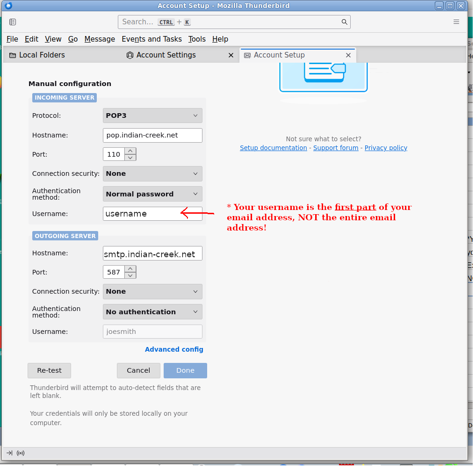Image resolution: width=476 pixels, height=470 pixels.
Task: Click the sidebar toggle arrow in status bar
Action: click(x=9, y=453)
